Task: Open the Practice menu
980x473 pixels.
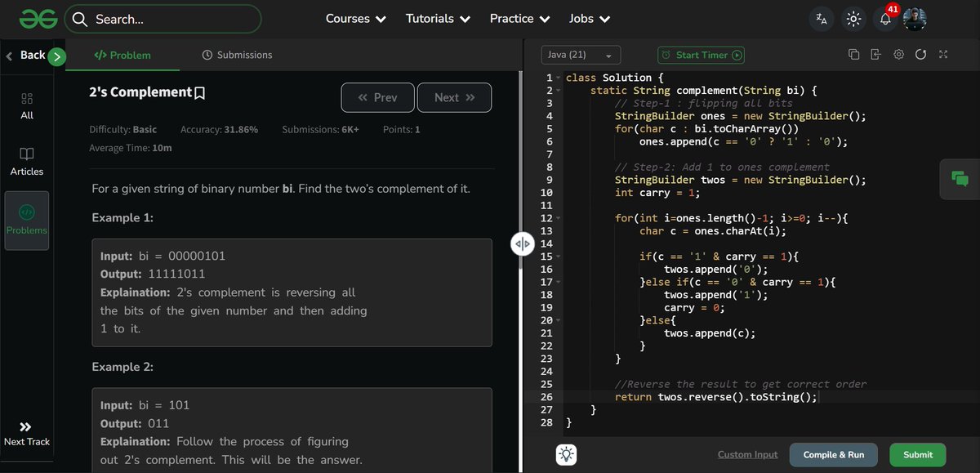Action: click(x=519, y=18)
